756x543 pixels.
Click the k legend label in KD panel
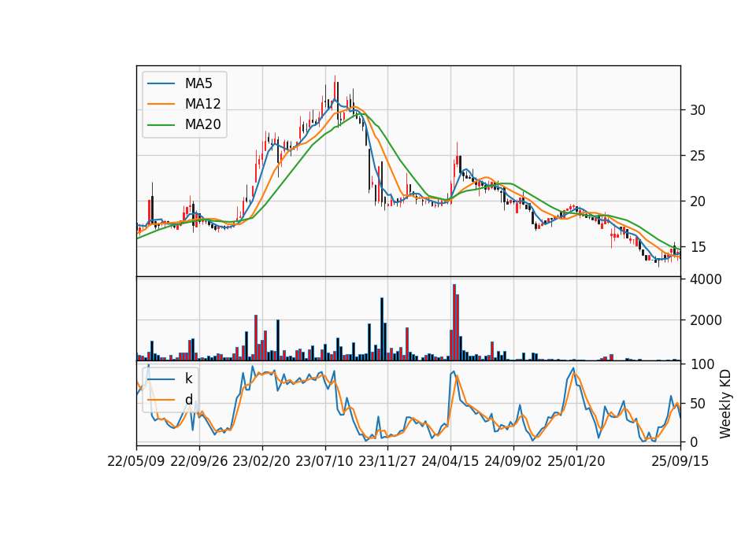coord(188,379)
